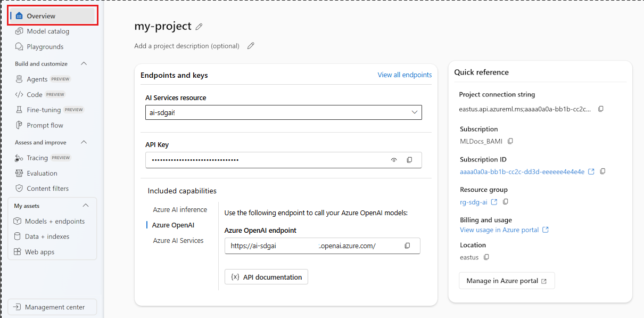Image resolution: width=644 pixels, height=318 pixels.
Task: Open the Subscription ID link
Action: (x=522, y=172)
